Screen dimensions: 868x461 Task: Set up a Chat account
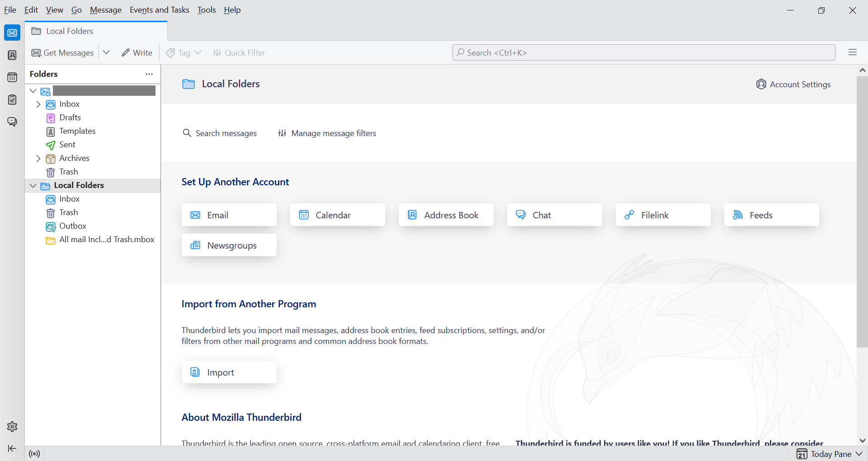555,215
